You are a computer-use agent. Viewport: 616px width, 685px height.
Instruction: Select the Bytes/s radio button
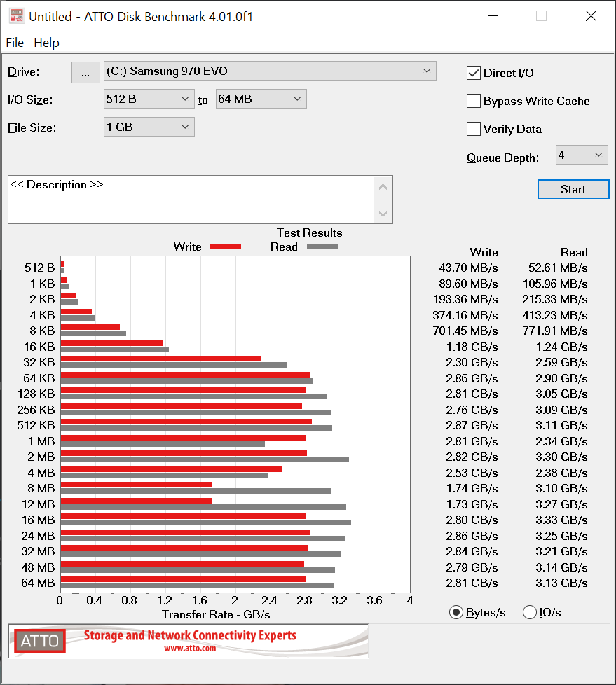tap(456, 612)
